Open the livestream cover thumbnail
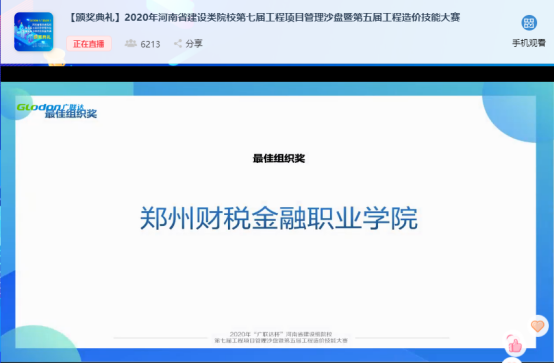554x363 pixels. [x=34, y=32]
